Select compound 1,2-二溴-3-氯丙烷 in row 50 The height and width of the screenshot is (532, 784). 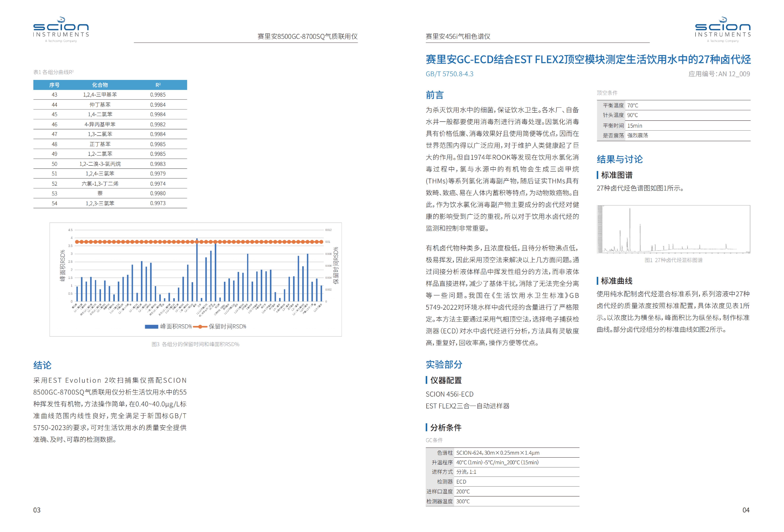click(100, 164)
